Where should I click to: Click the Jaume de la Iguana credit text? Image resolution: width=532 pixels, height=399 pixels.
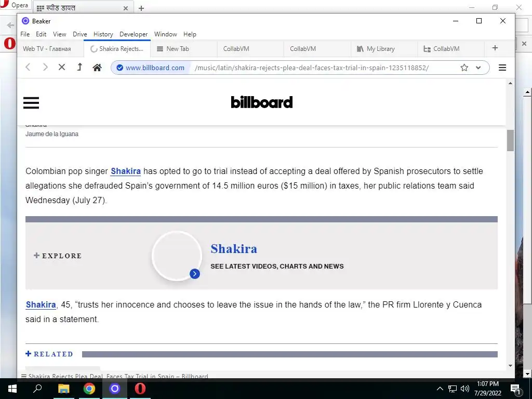coord(52,134)
